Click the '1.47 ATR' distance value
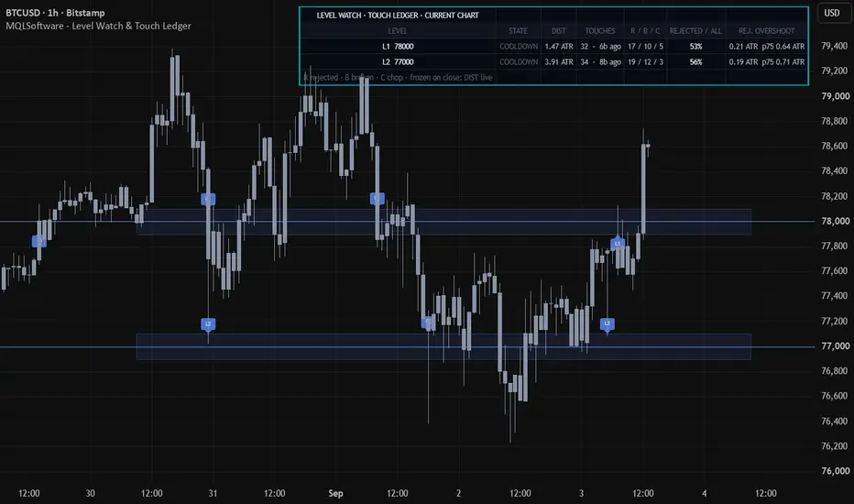The height and width of the screenshot is (504, 854). pos(559,47)
